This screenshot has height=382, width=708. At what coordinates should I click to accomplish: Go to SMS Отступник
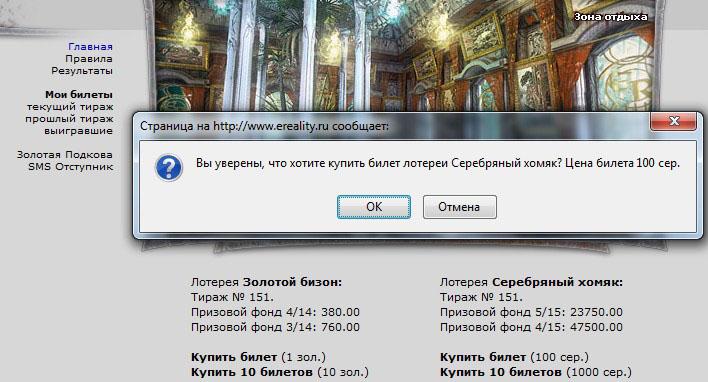pyautogui.click(x=70, y=167)
